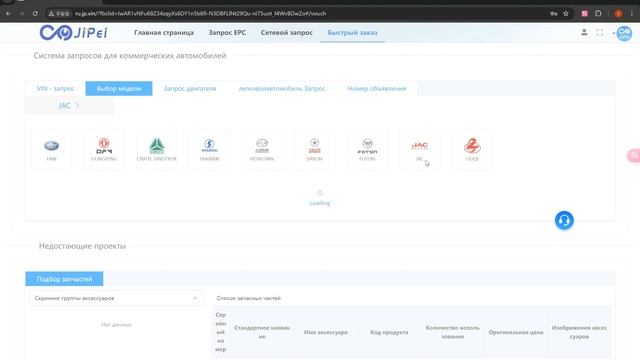Bookmark page with the star icon
Screen dimensions: 640x360
[x=566, y=13]
